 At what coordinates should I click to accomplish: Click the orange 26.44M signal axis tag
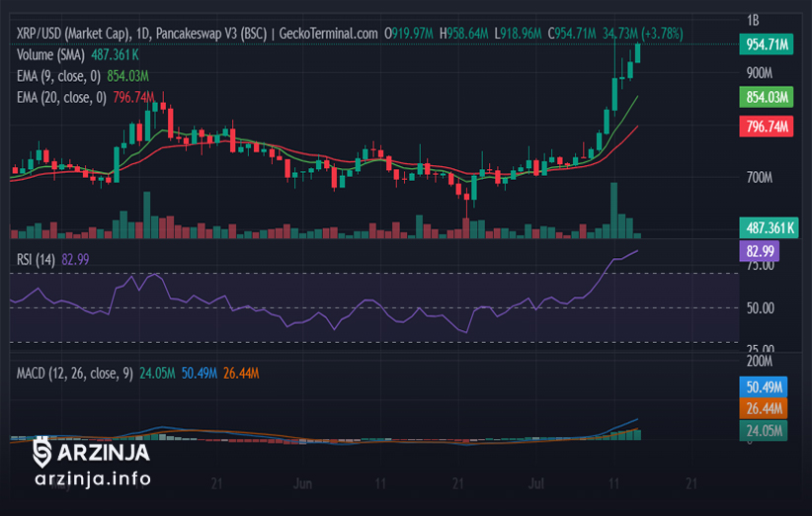point(764,408)
